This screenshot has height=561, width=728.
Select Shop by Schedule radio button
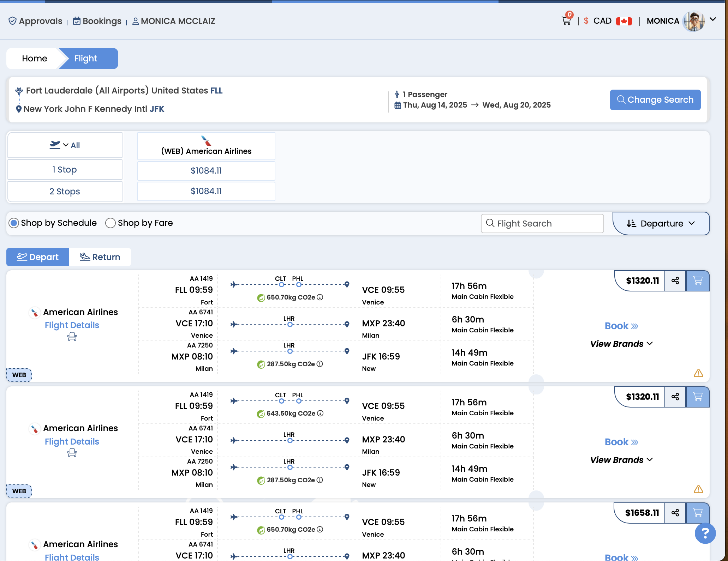(14, 223)
